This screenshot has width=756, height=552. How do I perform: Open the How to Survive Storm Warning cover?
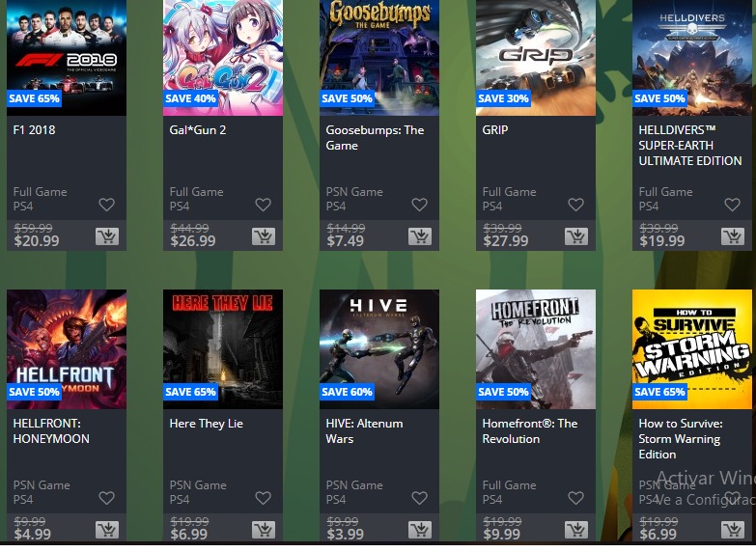(x=692, y=349)
